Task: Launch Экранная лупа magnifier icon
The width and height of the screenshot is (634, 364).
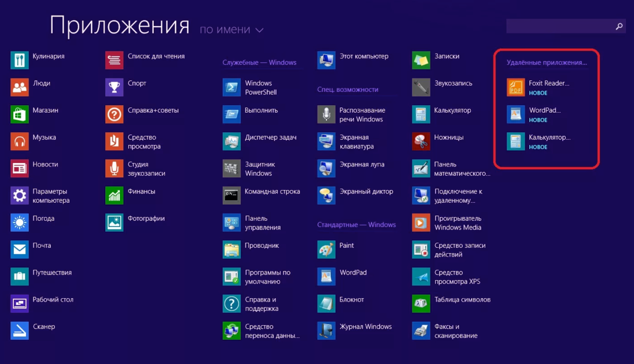Action: click(326, 169)
